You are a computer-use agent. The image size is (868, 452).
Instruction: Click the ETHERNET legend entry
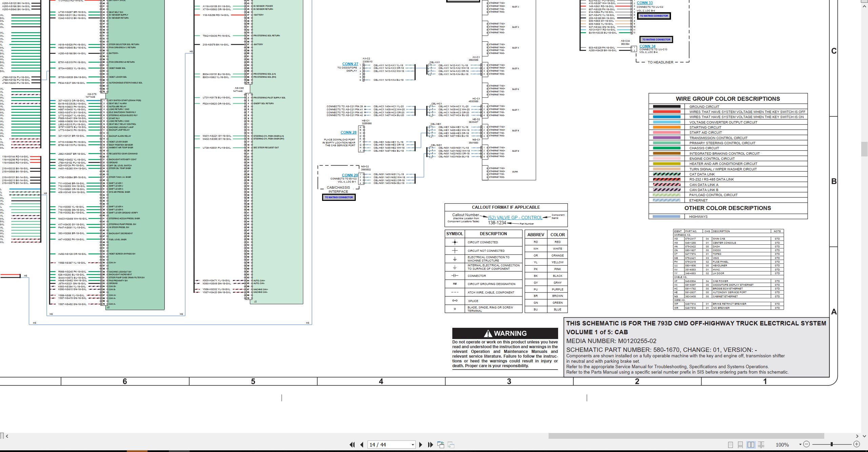[728, 200]
